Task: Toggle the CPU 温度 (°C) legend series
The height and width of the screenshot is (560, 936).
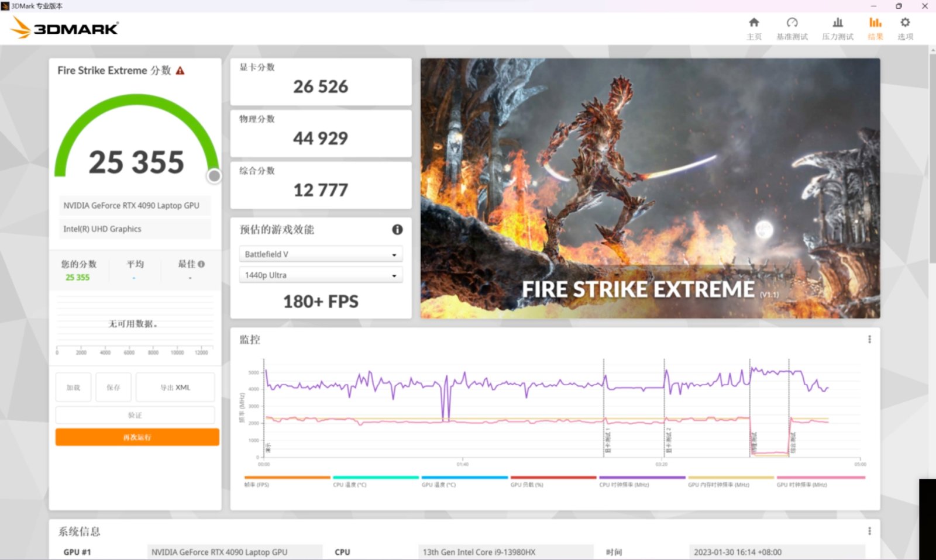Action: tap(376, 481)
